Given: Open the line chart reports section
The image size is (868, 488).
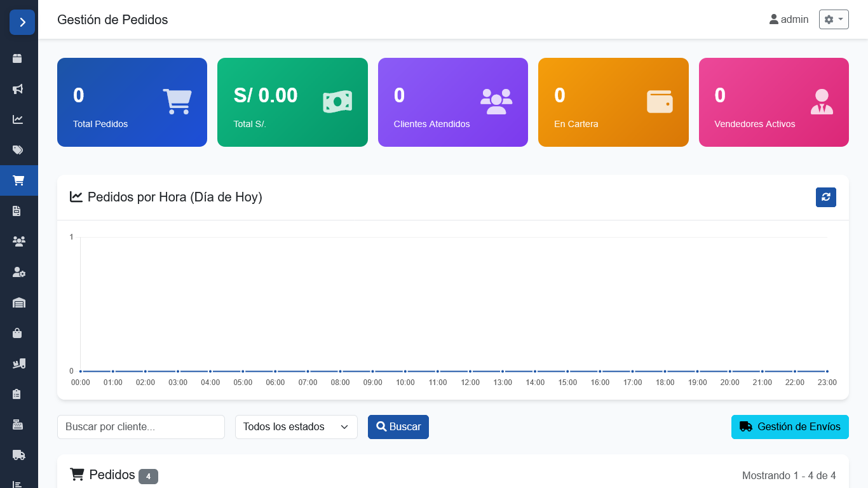Looking at the screenshot, I should pos(19,119).
